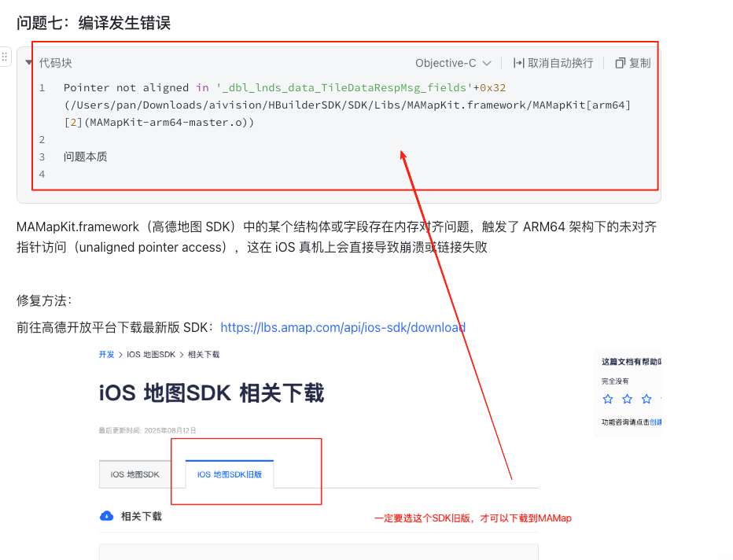733x560 pixels.
Task: Click the 这篇文档有帮助 feedback heading
Action: click(631, 362)
